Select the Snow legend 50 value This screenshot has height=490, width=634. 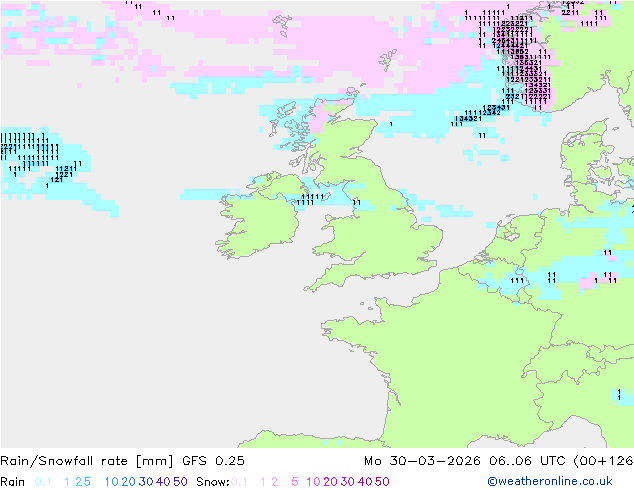[383, 482]
